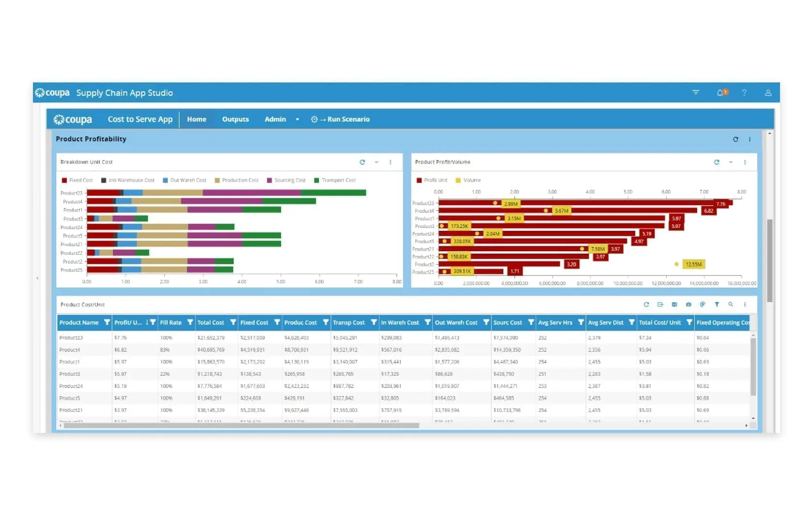This screenshot has height=515, width=812.
Task: Toggle the Fixed Cost legend series
Action: click(x=77, y=180)
